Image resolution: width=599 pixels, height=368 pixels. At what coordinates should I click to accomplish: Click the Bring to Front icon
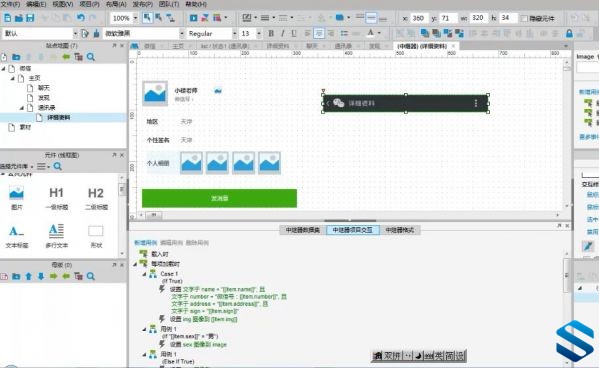[x=424, y=34]
